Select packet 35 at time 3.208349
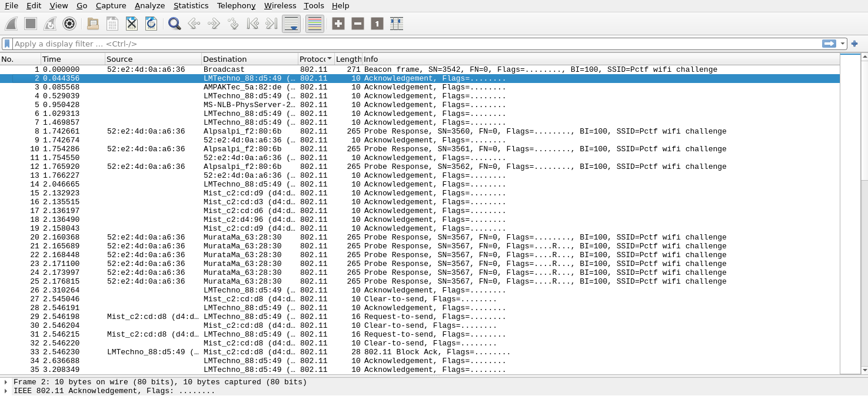868x399 pixels. click(420, 370)
